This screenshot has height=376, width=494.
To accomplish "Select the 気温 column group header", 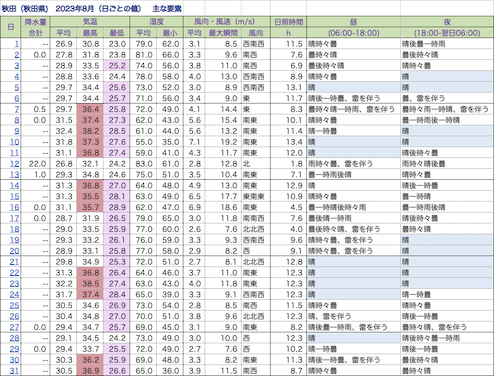I will coord(90,22).
